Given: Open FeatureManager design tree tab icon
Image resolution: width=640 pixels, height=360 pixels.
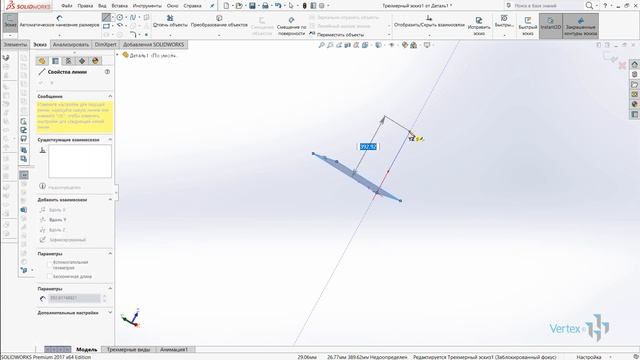Looking at the screenshot, I should (42, 61).
